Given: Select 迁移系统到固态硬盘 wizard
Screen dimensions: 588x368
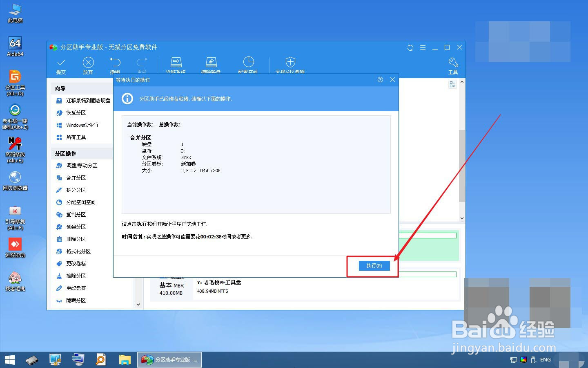Looking at the screenshot, I should 83,100.
